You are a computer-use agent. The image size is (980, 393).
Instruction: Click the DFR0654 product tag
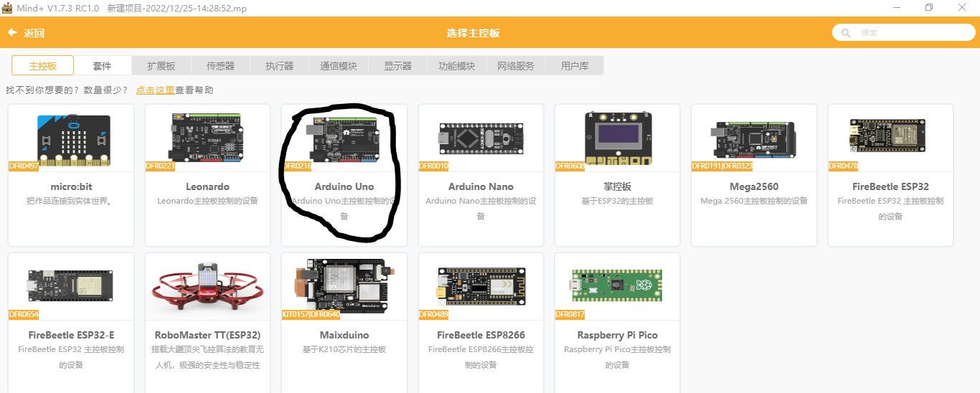24,314
